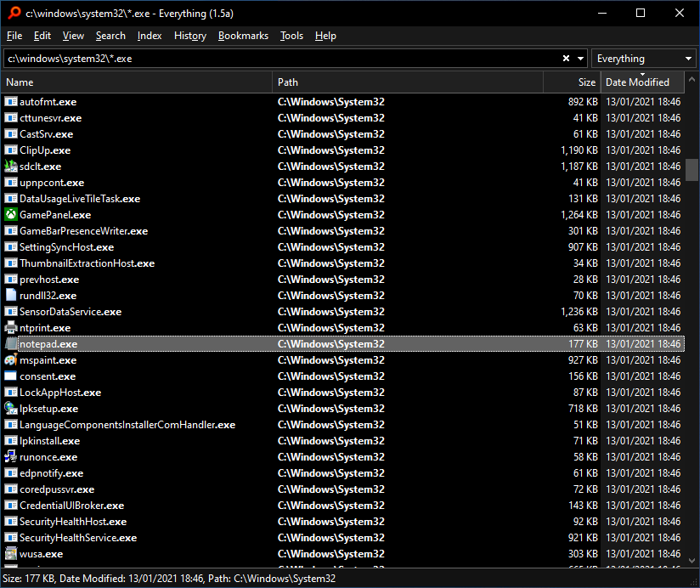The width and height of the screenshot is (700, 588).
Task: Click the edpnotify.exe file icon
Action: tap(11, 472)
